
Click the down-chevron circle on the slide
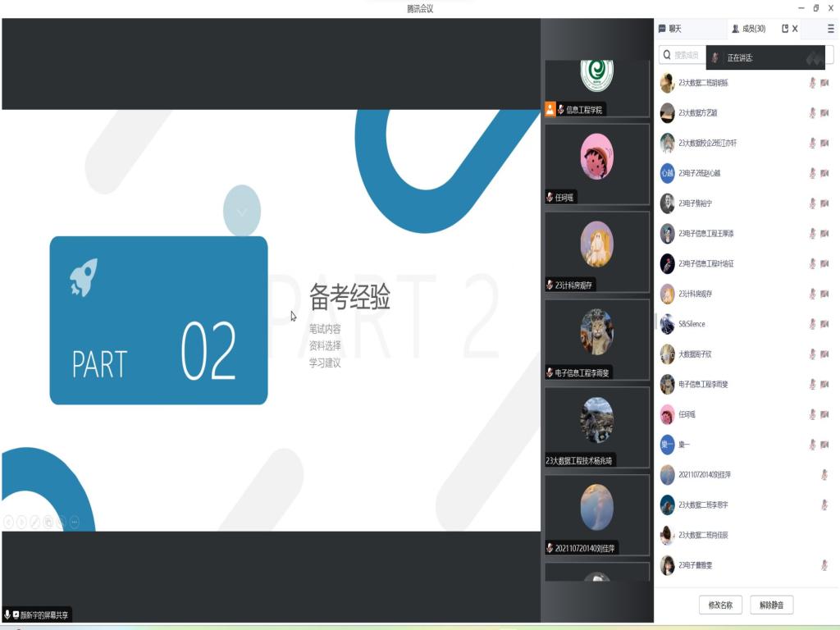pos(242,212)
